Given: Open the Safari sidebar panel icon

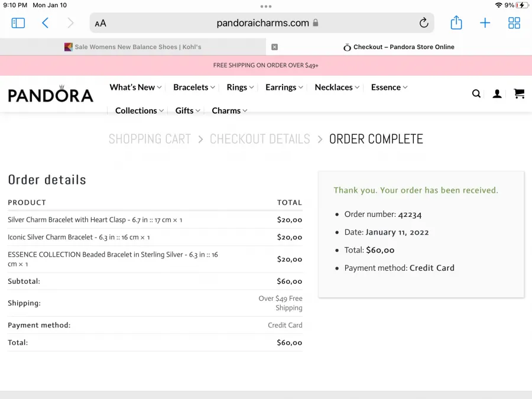Looking at the screenshot, I should click(x=18, y=23).
